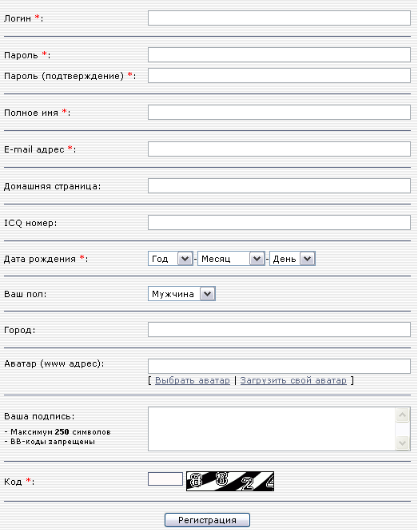The height and width of the screenshot is (532, 418).
Task: Open the Ваш пол gender dropdown
Action: point(181,294)
